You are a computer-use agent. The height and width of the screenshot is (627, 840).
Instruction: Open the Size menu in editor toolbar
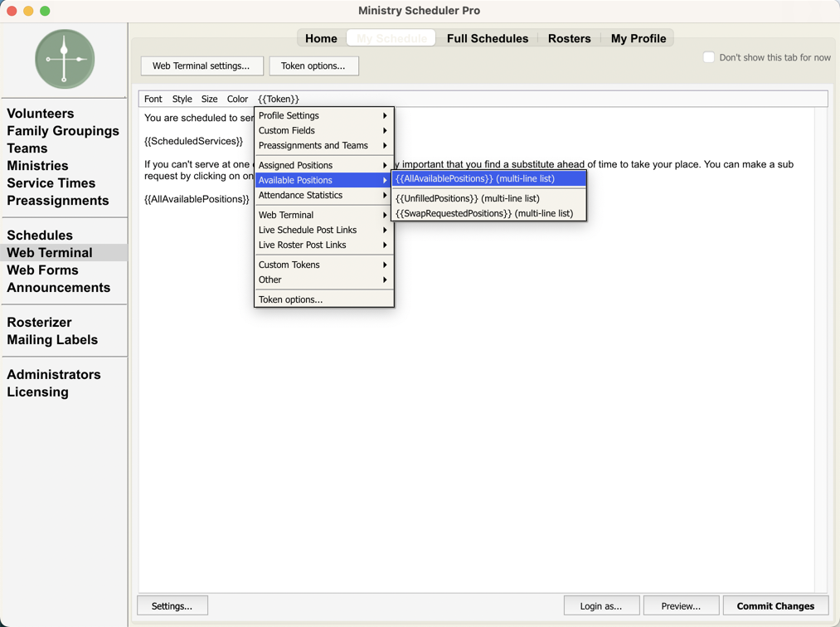210,99
